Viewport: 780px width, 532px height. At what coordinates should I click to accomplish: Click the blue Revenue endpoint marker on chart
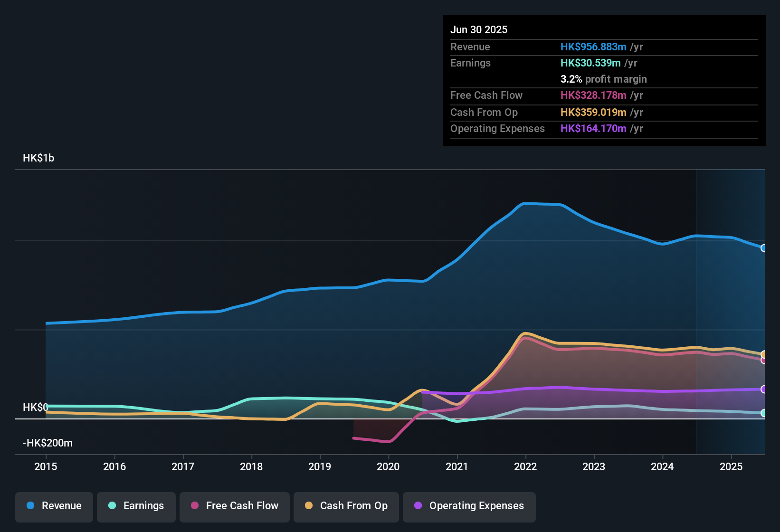click(x=763, y=248)
